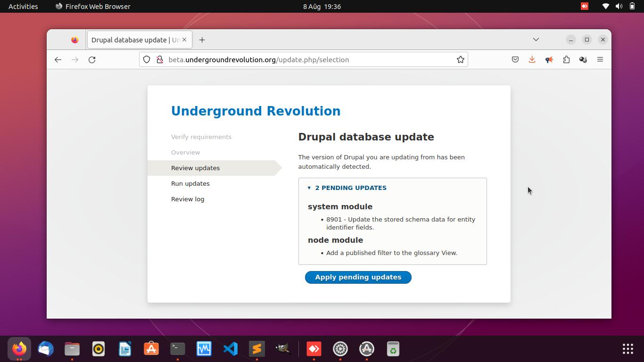Go back with browser back arrow
This screenshot has height=362, width=644.
[x=58, y=59]
